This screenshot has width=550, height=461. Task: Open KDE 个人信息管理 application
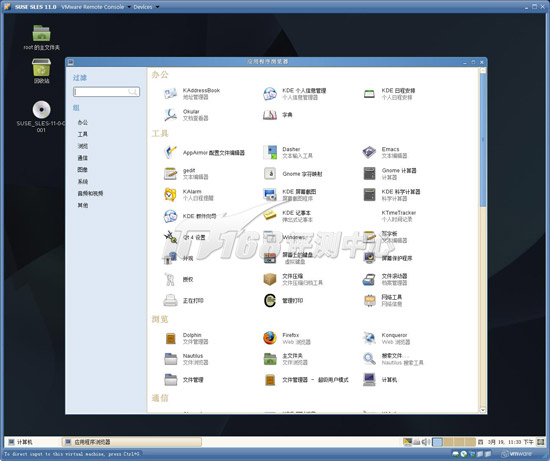coord(295,94)
